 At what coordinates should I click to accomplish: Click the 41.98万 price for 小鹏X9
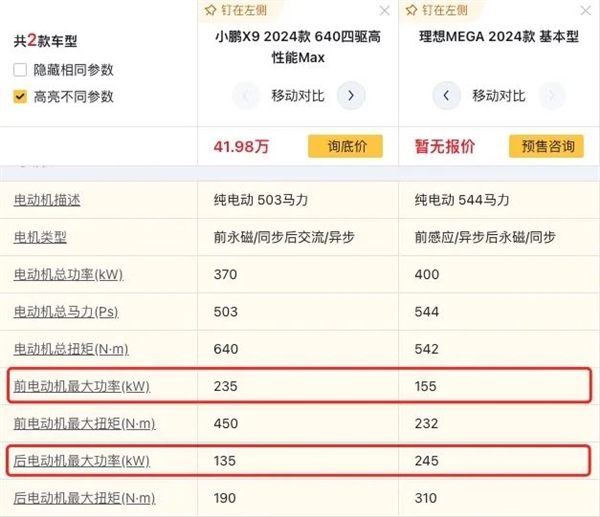click(x=241, y=146)
